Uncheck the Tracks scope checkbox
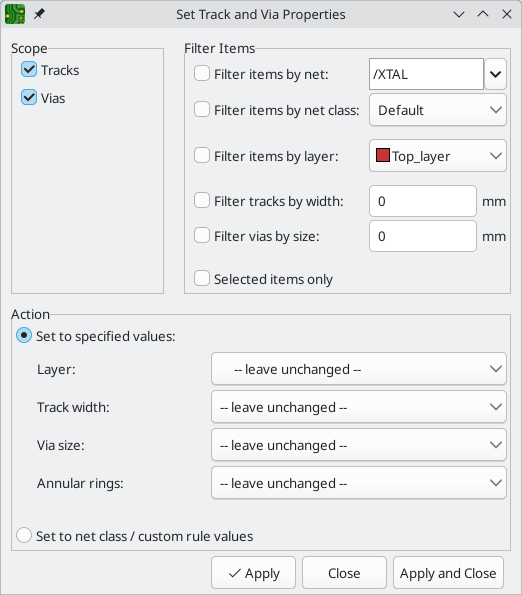 [x=29, y=70]
